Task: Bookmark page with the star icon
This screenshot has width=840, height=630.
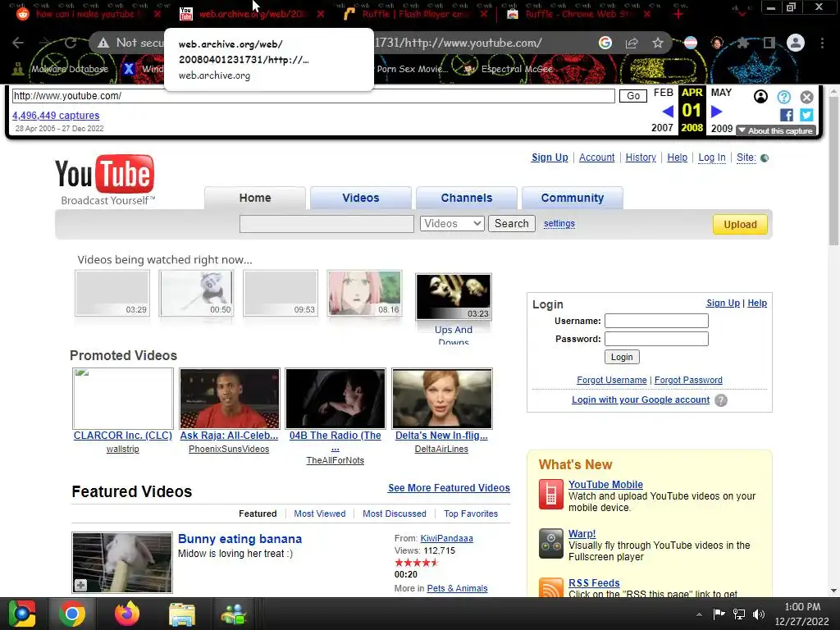Action: [658, 43]
